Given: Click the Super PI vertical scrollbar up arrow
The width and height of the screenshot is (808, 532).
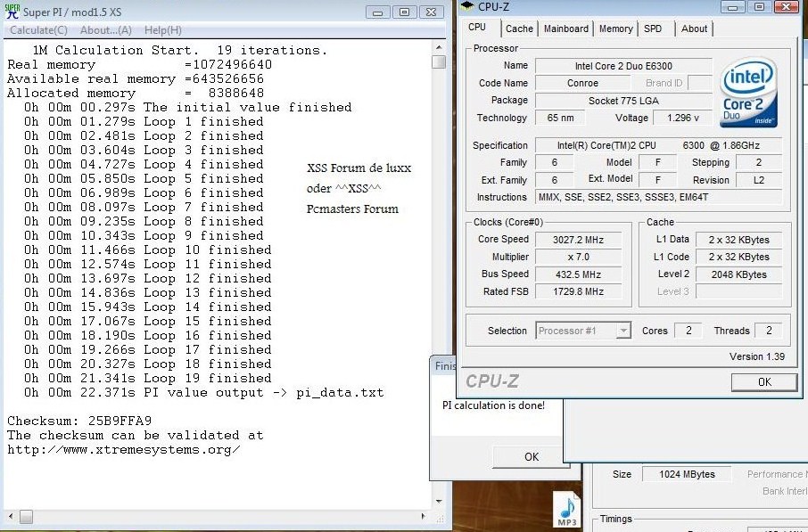Looking at the screenshot, I should click(x=439, y=47).
